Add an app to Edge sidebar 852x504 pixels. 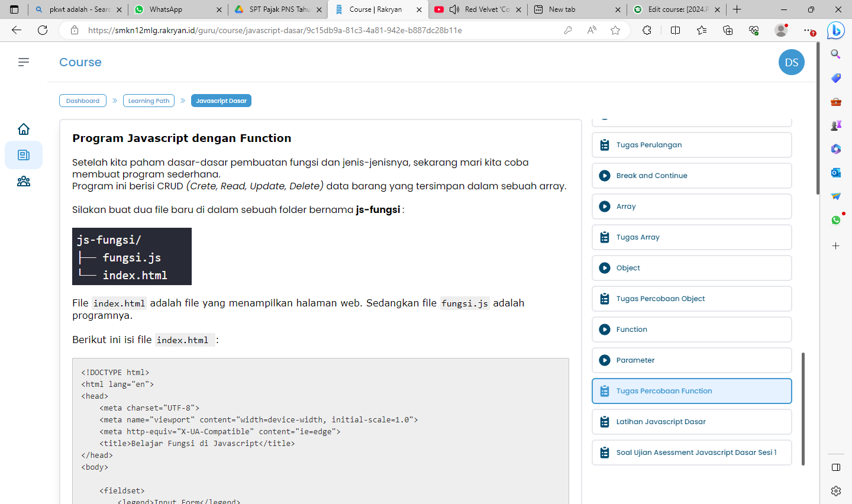(x=835, y=245)
